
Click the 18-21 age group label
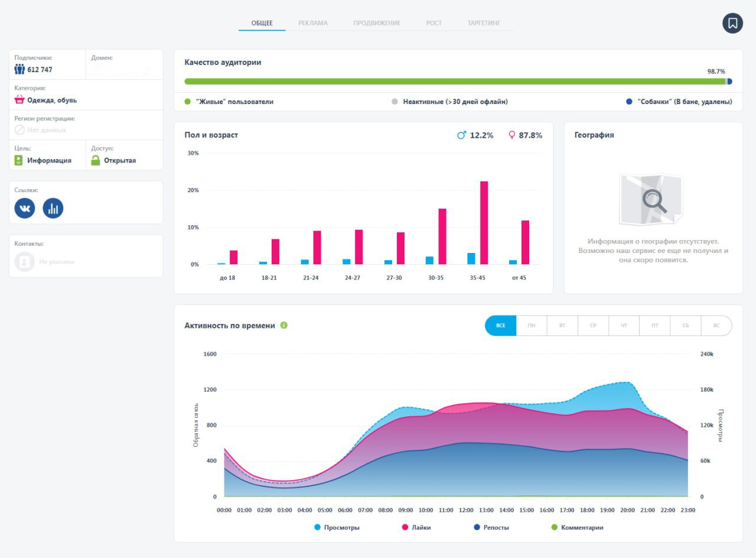tap(269, 278)
